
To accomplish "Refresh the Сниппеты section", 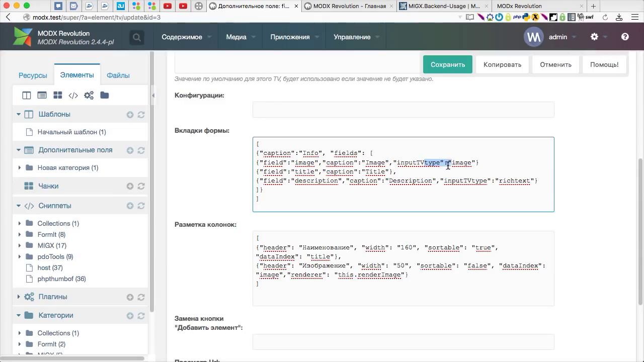I will point(141,206).
